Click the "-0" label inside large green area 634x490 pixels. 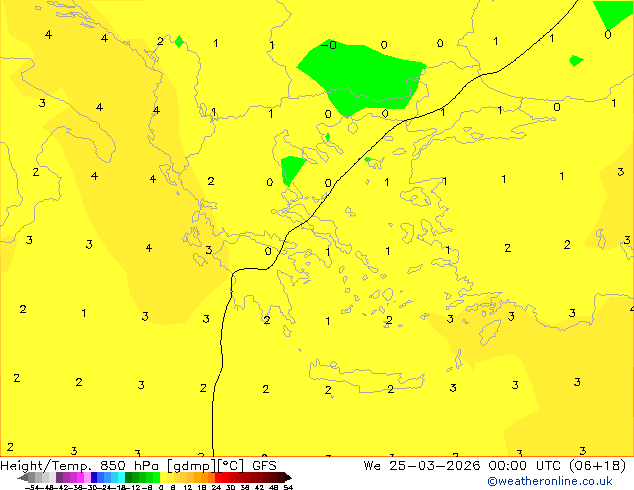[331, 45]
